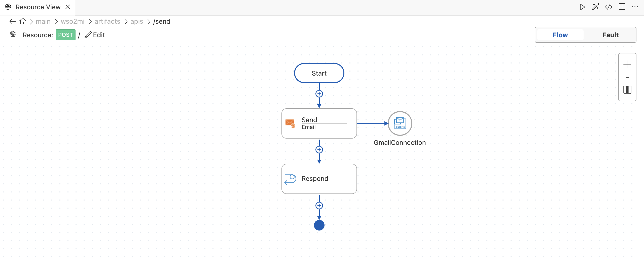The image size is (644, 262).
Task: Split the editor with layout icon
Action: (622, 7)
